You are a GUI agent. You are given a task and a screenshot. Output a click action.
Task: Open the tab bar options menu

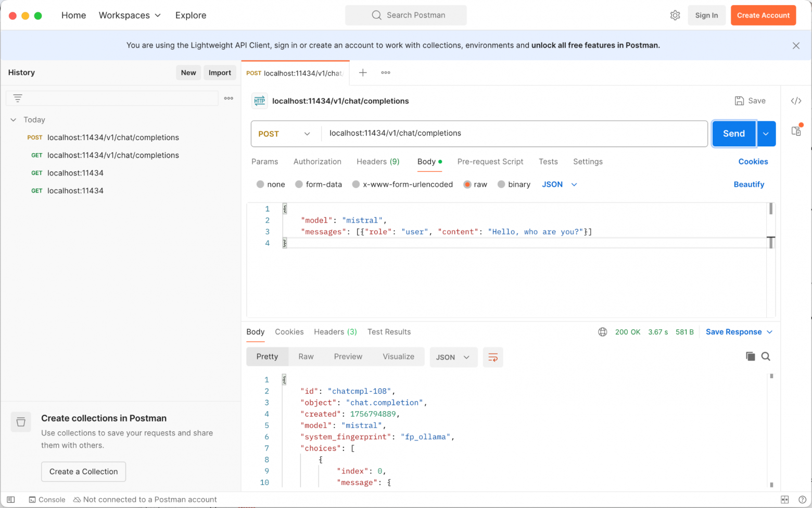point(386,72)
